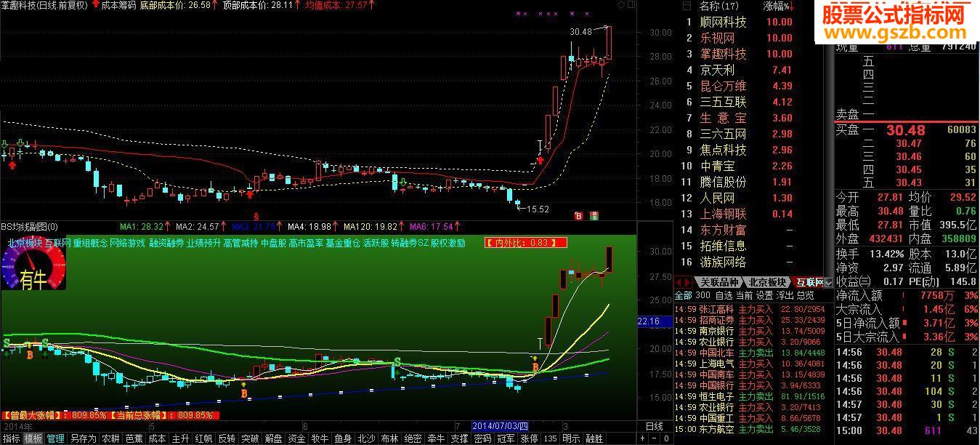Click the 网络游戏 concept tag
The image size is (980, 445).
[127, 243]
